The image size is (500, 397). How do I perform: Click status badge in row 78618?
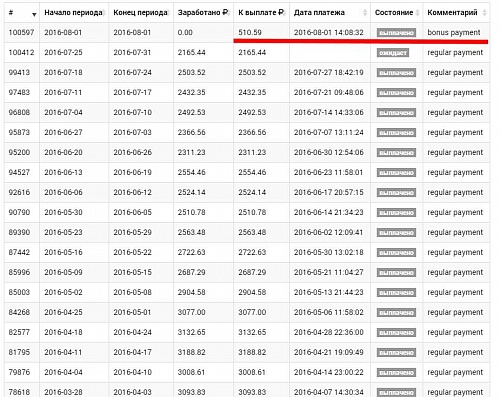tap(396, 392)
